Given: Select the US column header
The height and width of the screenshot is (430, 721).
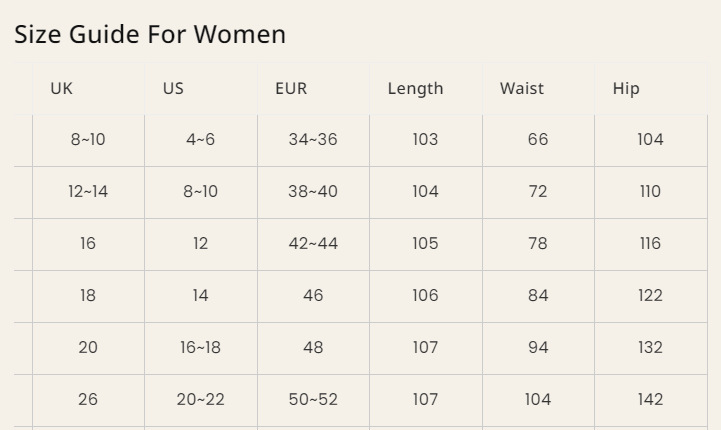Looking at the screenshot, I should (174, 88).
